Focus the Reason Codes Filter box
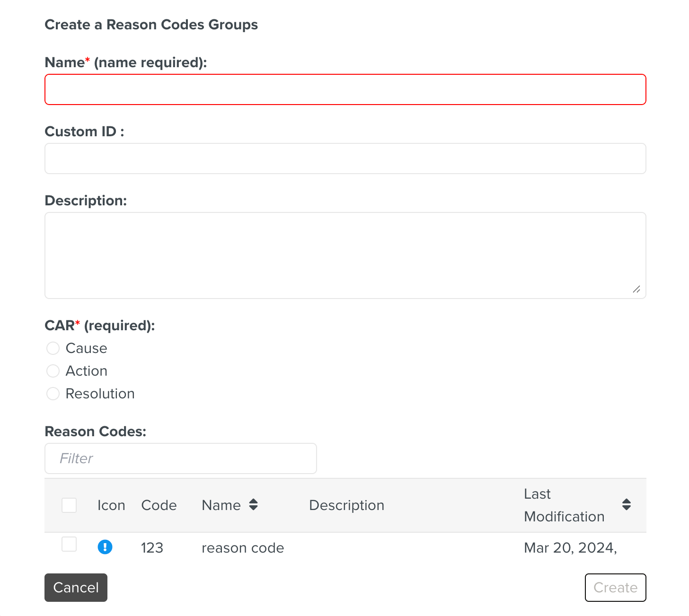Screen dimensions: 689x616 (180, 458)
